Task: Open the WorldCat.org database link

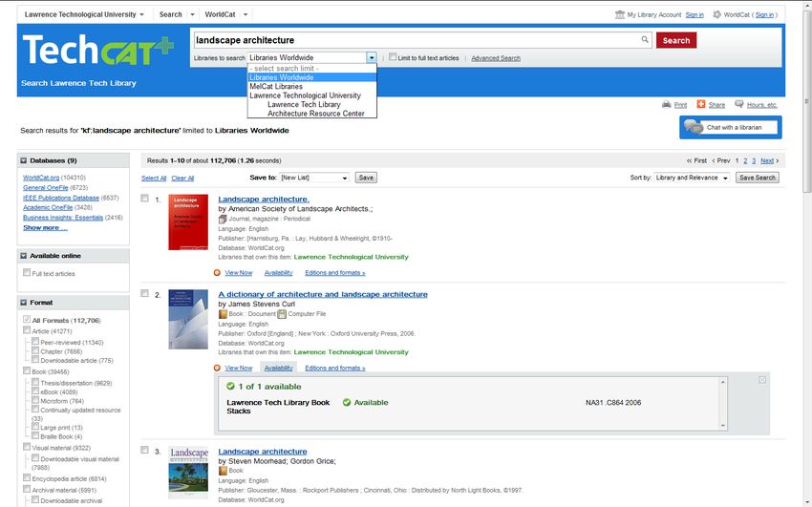Action: coord(41,178)
